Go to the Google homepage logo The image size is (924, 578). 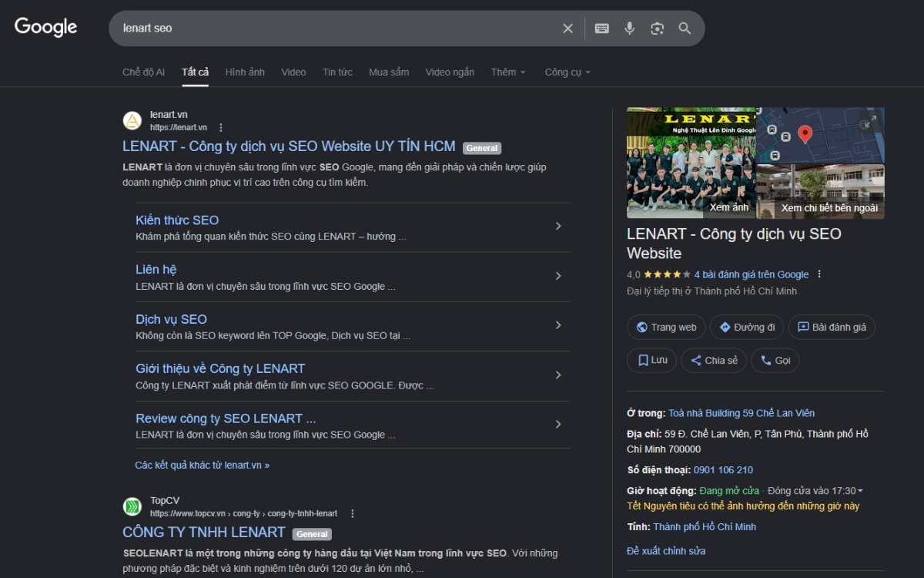[x=46, y=27]
